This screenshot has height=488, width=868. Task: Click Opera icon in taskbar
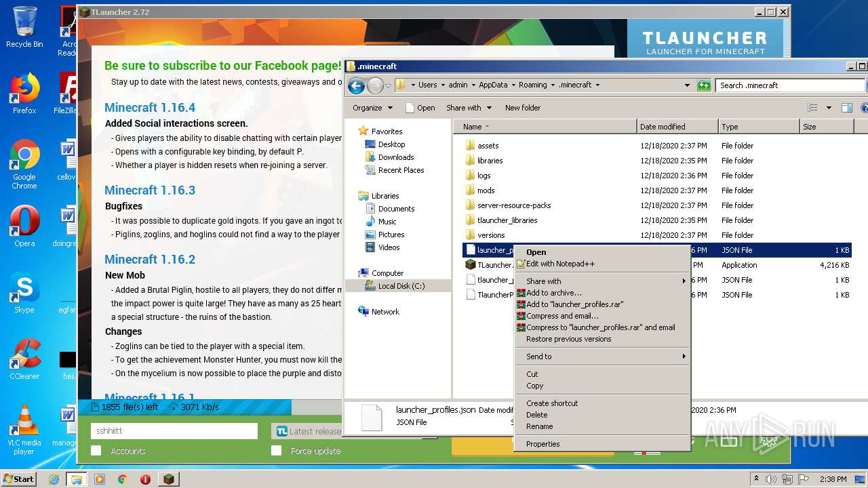pyautogui.click(x=145, y=479)
